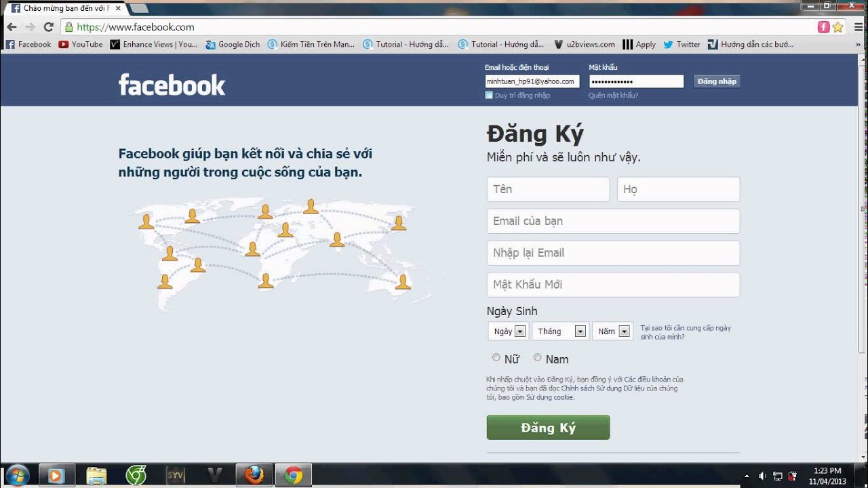868x488 pixels.
Task: Open the Hướng dẫn các bước bookmark
Action: click(751, 44)
